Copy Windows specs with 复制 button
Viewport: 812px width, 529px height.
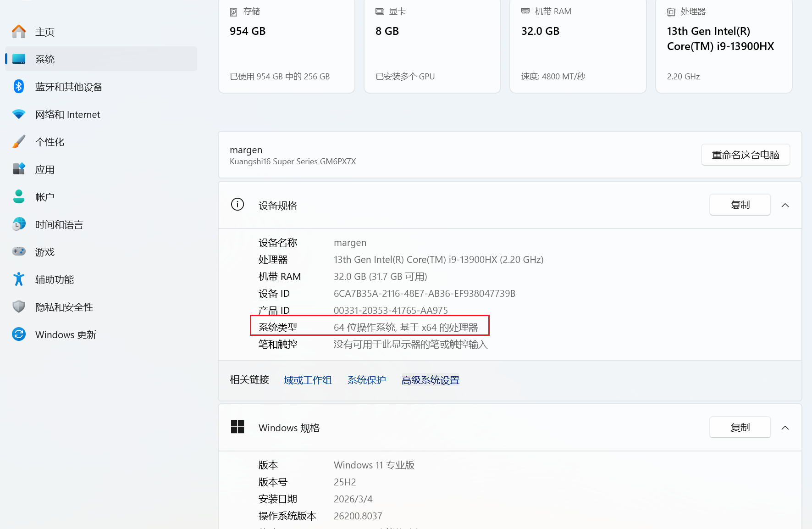tap(740, 427)
